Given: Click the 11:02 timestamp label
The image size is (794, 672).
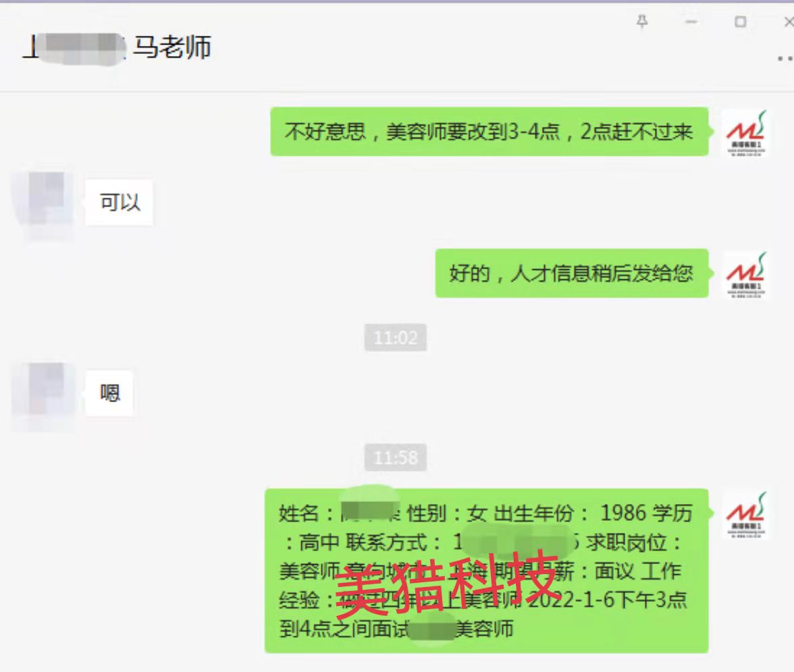Looking at the screenshot, I should [x=396, y=337].
